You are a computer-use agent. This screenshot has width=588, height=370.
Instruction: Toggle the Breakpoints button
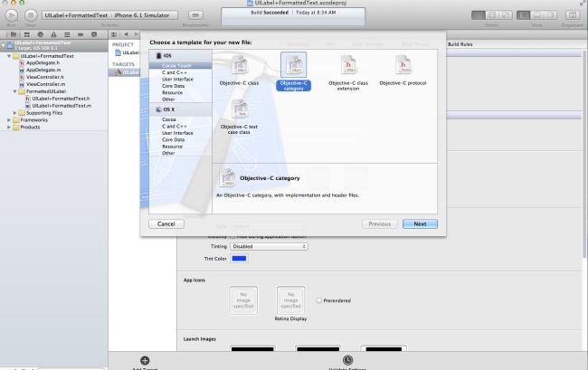point(195,15)
